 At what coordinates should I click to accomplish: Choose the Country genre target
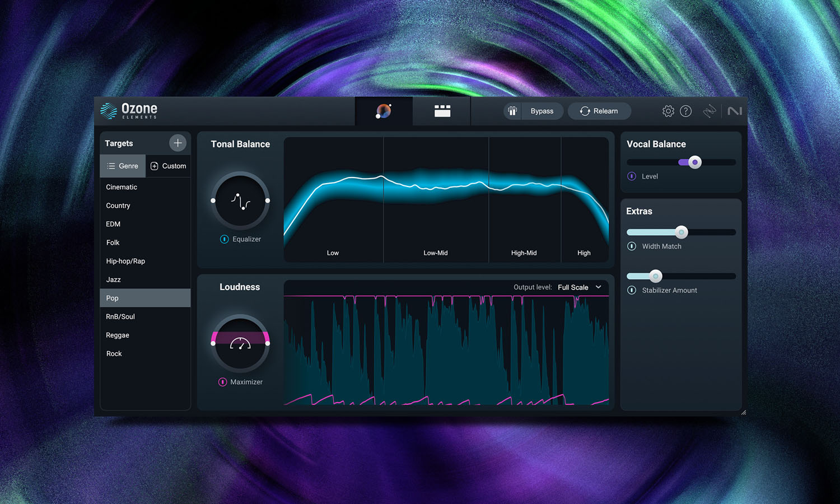tap(145, 206)
